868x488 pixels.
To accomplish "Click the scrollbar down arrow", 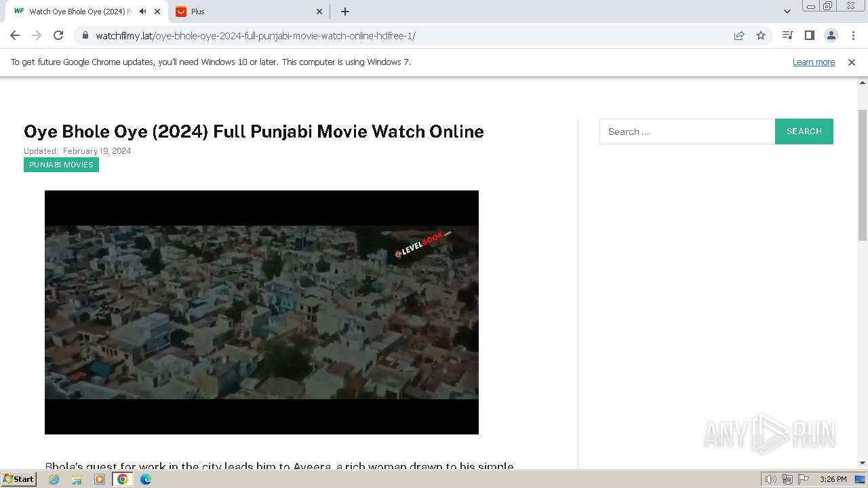I will coord(863,463).
